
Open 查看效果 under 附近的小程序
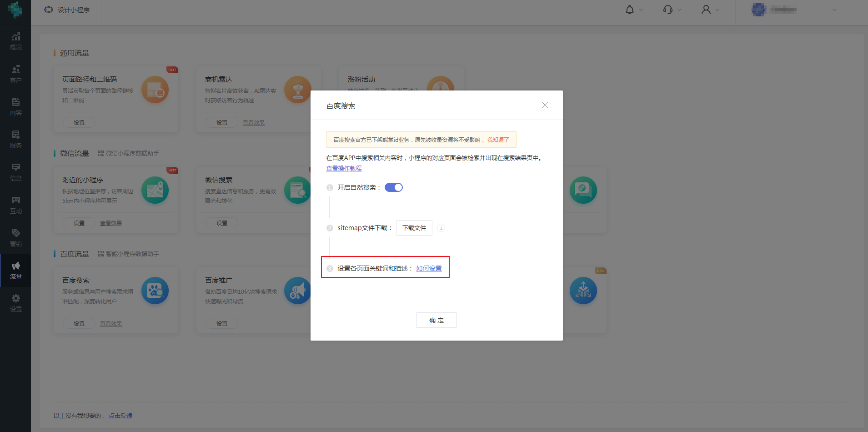click(x=111, y=223)
